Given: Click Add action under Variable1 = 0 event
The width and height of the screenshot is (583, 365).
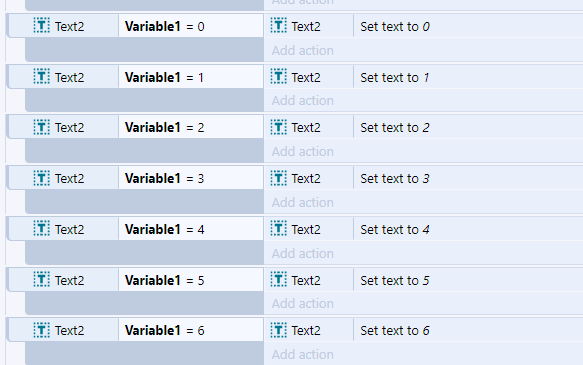Looking at the screenshot, I should click(303, 50).
